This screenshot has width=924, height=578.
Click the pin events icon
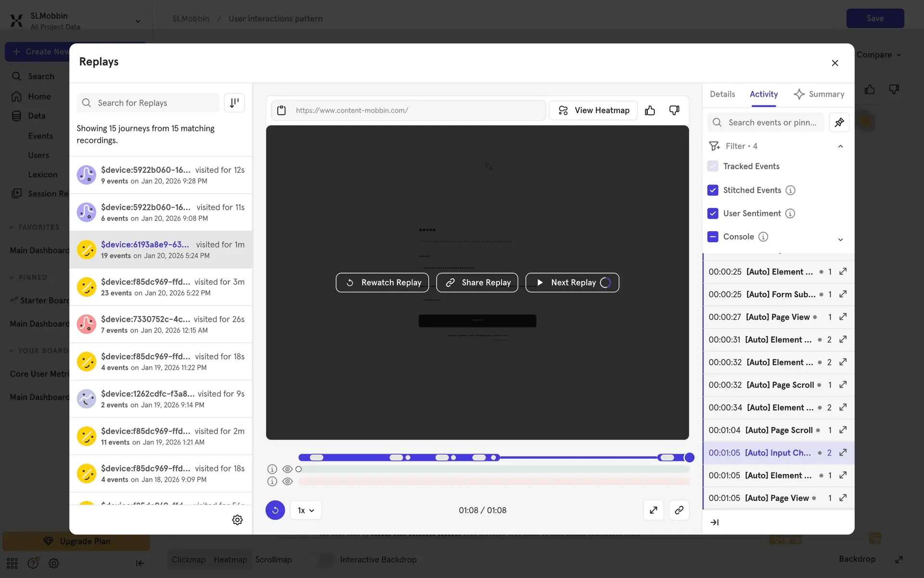click(839, 122)
